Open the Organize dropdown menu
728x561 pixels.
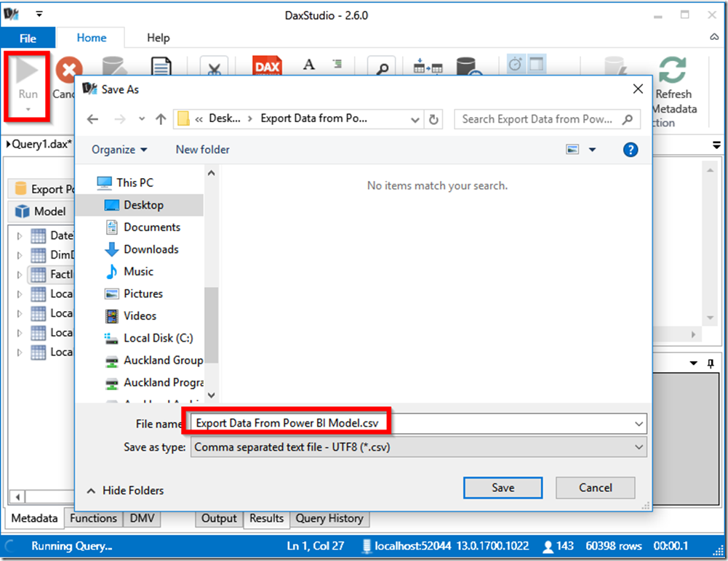click(x=119, y=150)
